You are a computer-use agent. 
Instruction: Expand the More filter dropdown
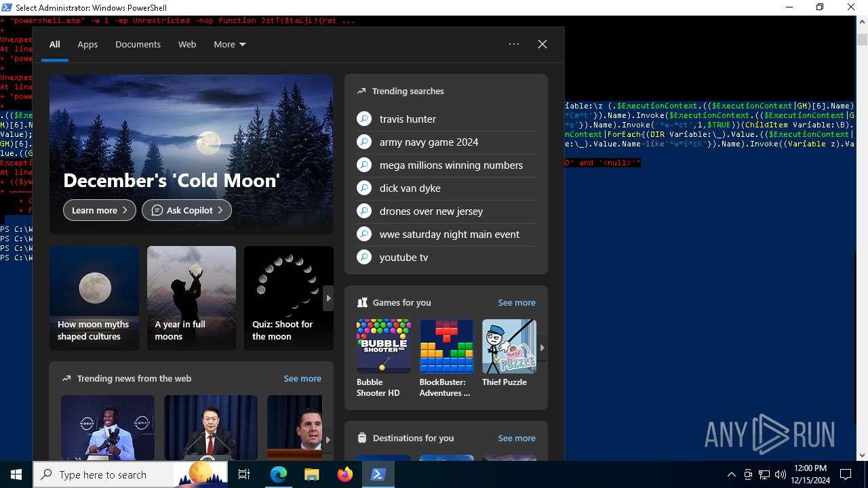pos(230,44)
